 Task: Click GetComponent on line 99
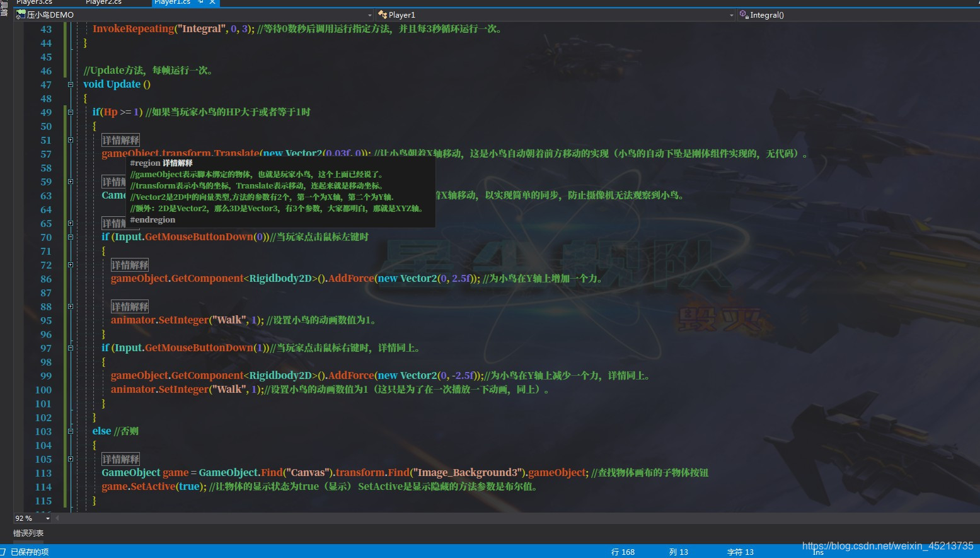(x=207, y=376)
